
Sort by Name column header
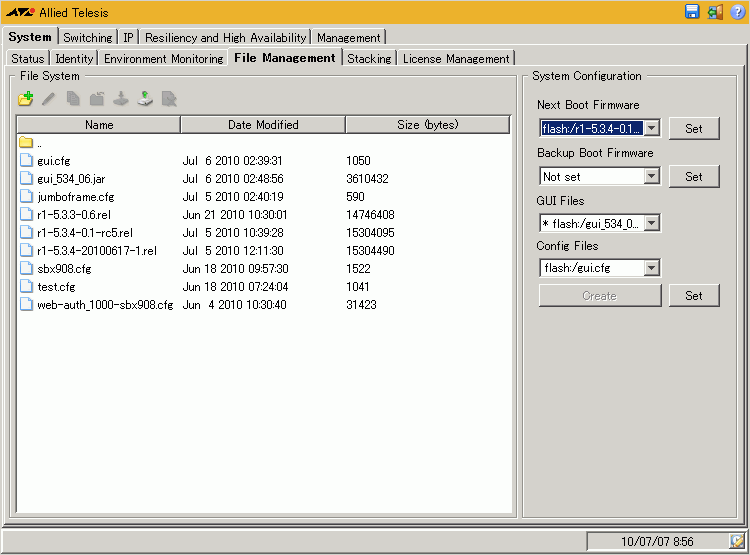[99, 124]
